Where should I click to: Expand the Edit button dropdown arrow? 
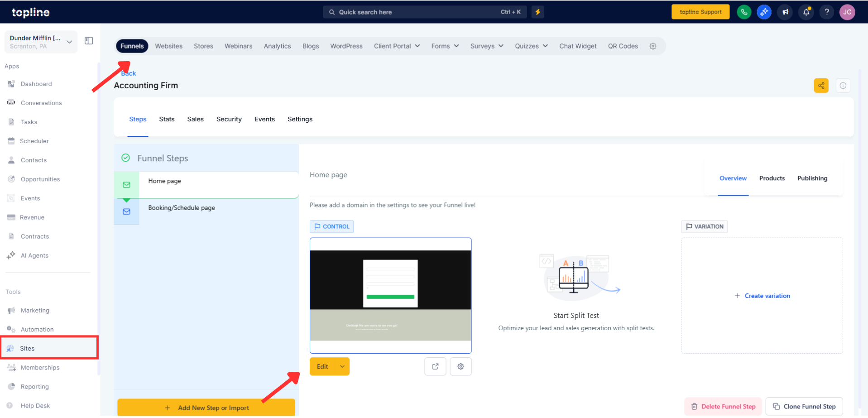342,366
